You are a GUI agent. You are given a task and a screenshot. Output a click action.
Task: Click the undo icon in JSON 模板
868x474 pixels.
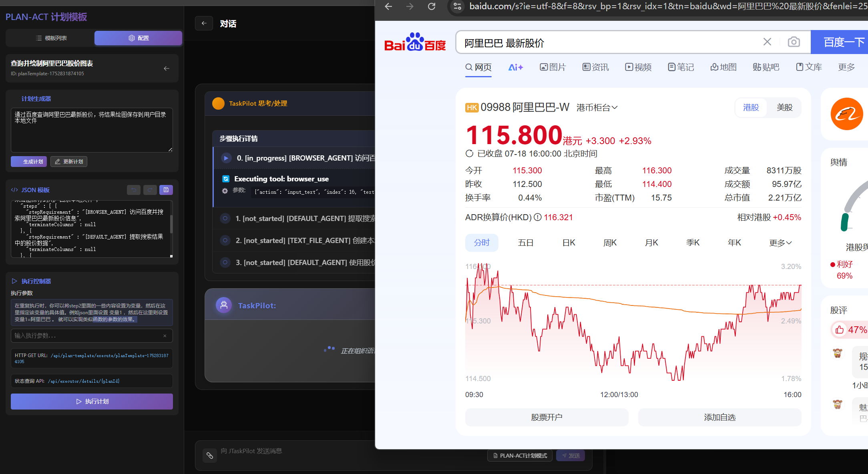coord(134,190)
